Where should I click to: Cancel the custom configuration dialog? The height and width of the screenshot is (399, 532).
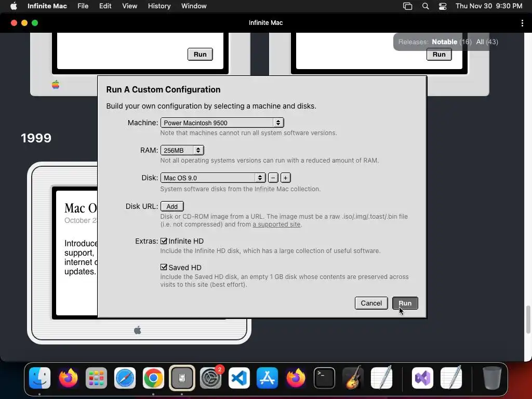(x=371, y=303)
